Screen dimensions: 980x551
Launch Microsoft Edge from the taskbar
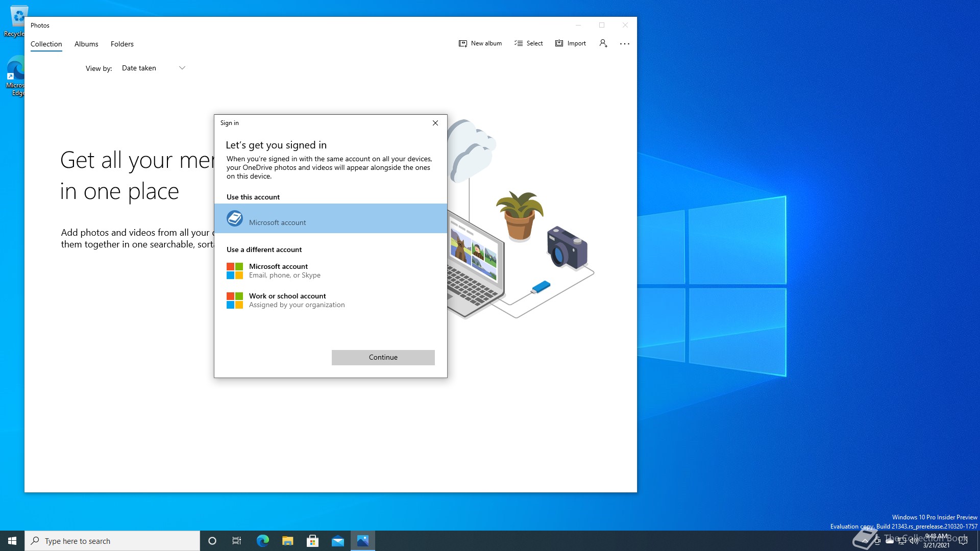pos(262,541)
